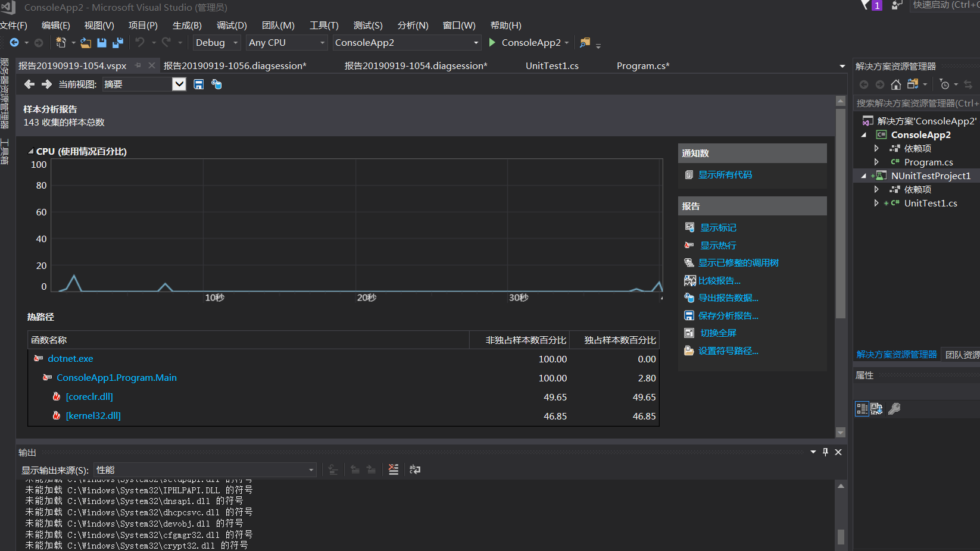Screen dimensions: 980x551
Task: Click the new project toolbar icon
Action: click(x=61, y=43)
